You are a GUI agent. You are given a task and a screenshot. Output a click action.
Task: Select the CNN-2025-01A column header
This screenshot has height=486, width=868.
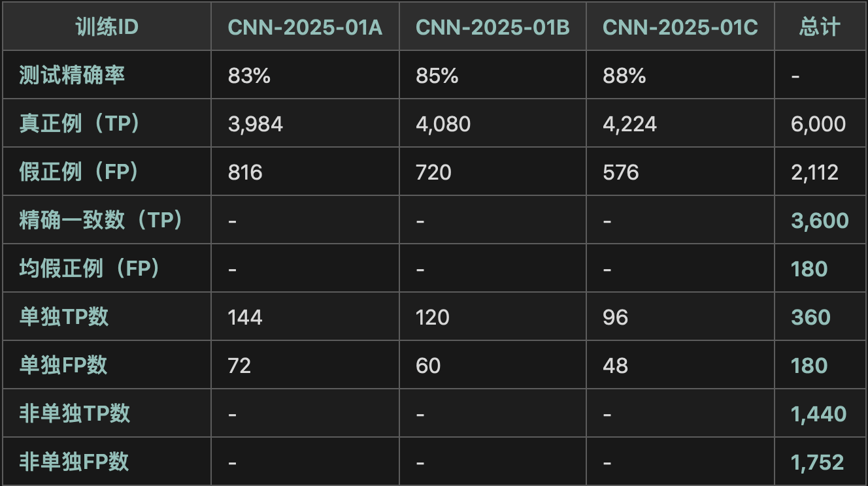click(305, 27)
